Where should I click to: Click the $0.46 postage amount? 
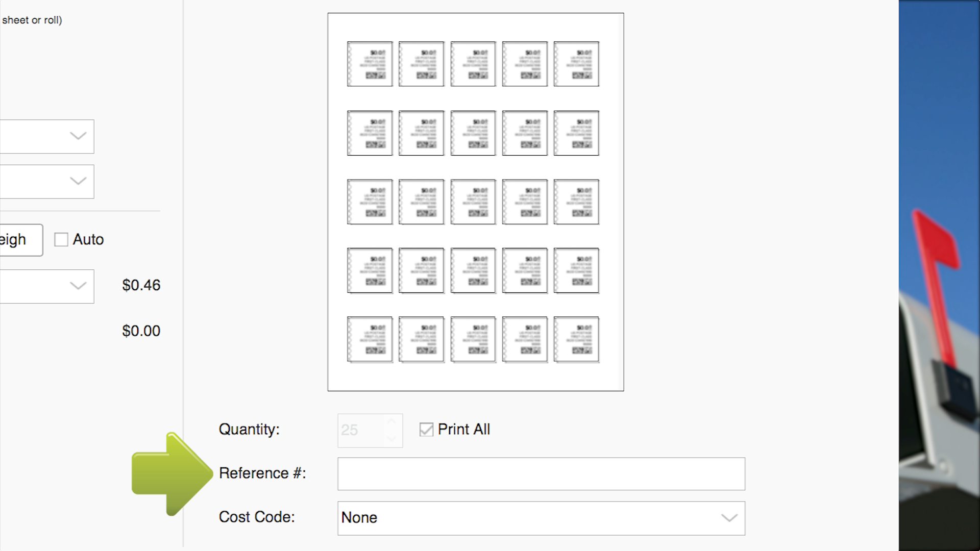[x=141, y=285]
